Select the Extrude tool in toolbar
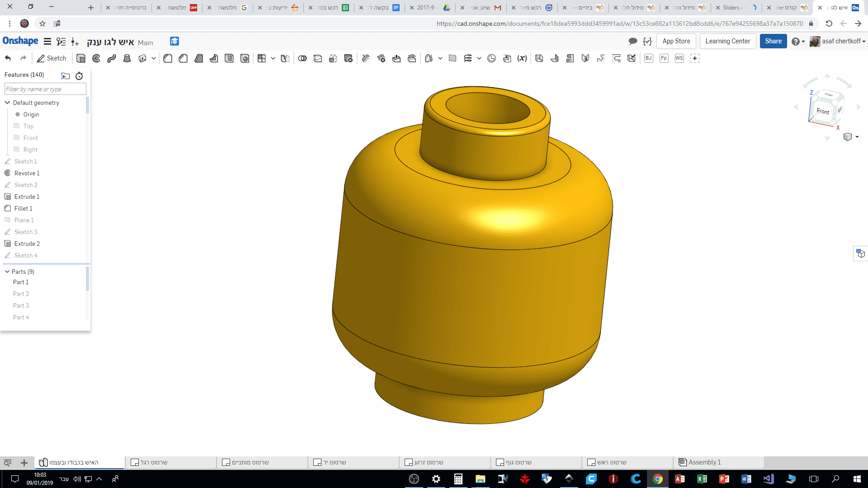 pyautogui.click(x=81, y=58)
